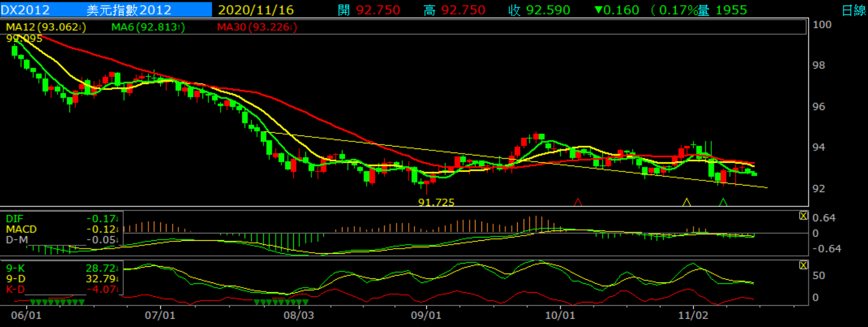Select the 9-K indicator label
868x327 pixels.
[15, 268]
